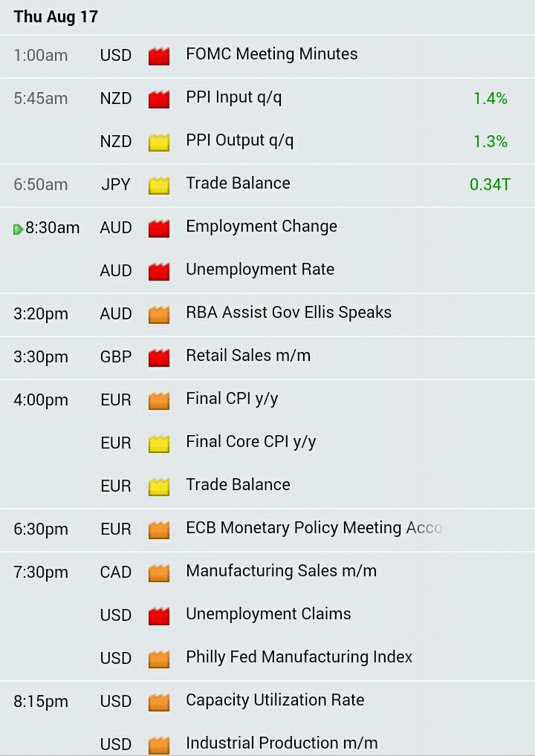Select the Capacity Utilization Rate row
The image size is (535, 756).
pyautogui.click(x=267, y=702)
